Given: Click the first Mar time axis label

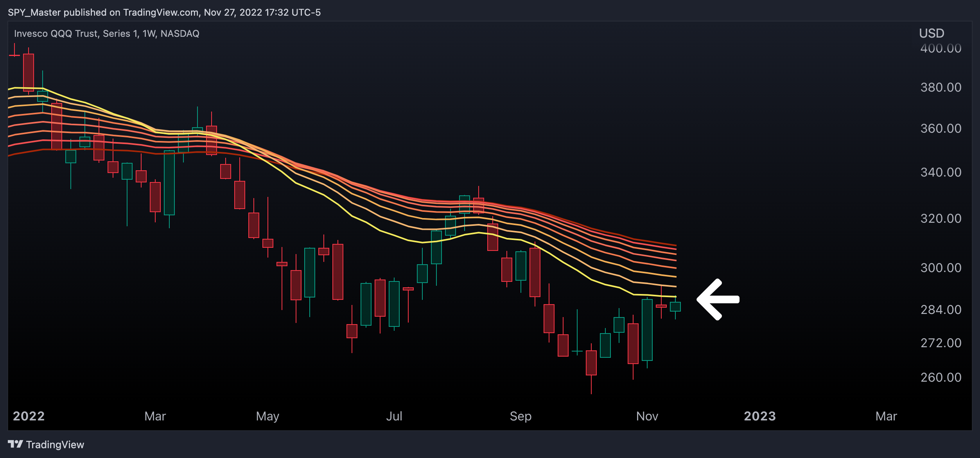Looking at the screenshot, I should coord(155,416).
